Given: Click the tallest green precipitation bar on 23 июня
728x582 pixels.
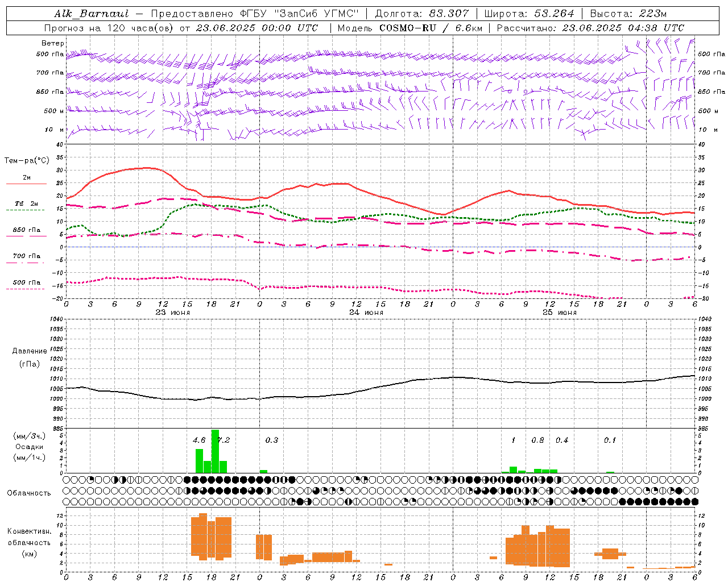Looking at the screenshot, I should 215,451.
